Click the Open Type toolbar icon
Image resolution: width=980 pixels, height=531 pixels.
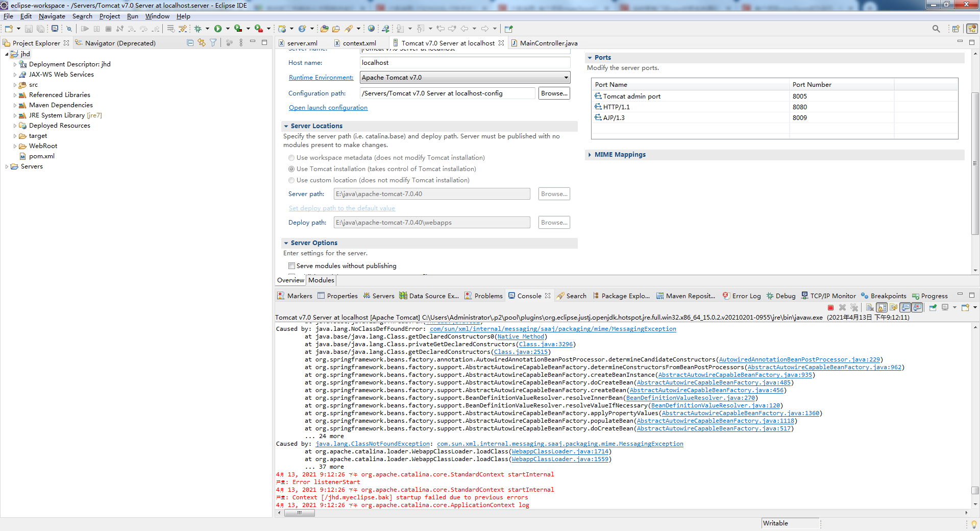point(324,29)
